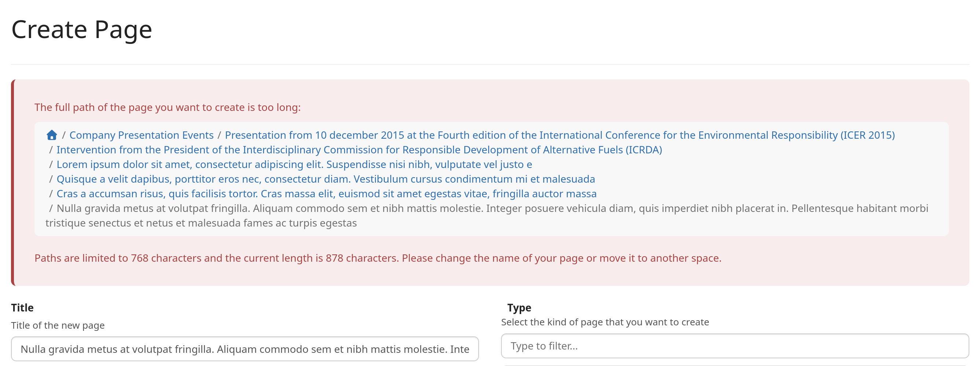Focus the Title input field
This screenshot has width=980, height=366.
point(244,349)
